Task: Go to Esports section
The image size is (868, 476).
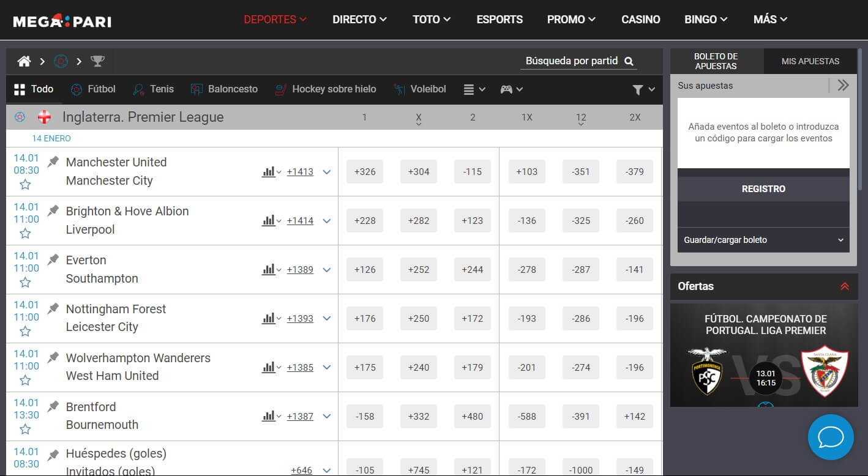Action: tap(499, 20)
